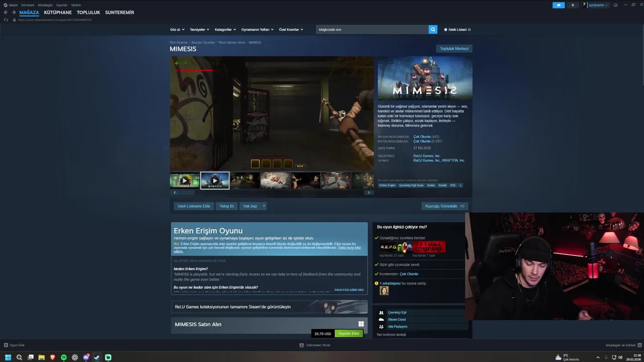This screenshot has width=644, height=362.
Task: Switch to the KÜTÜPHANE tab
Action: pyautogui.click(x=58, y=13)
